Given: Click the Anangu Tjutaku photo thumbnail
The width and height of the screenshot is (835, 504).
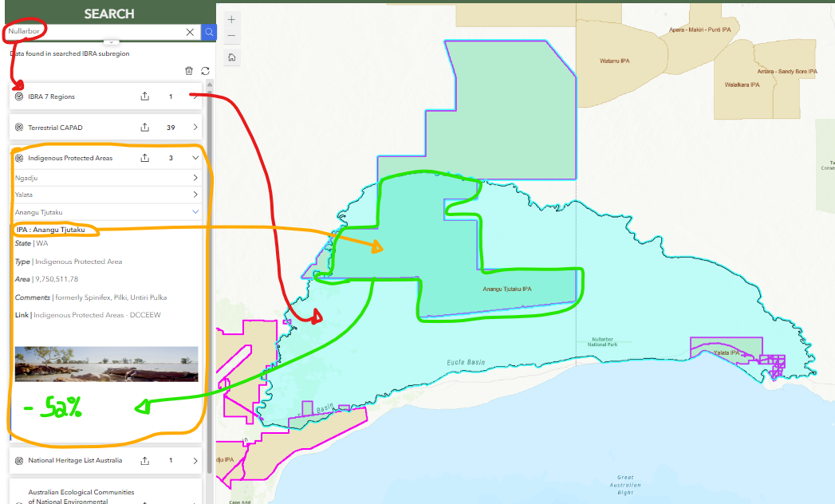Looking at the screenshot, I should [105, 364].
